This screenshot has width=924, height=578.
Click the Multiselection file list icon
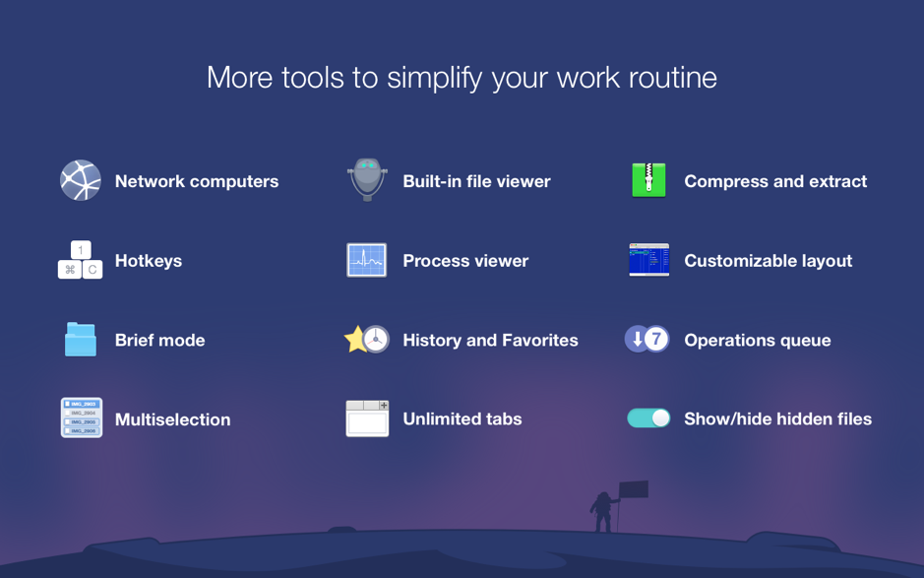click(x=82, y=417)
